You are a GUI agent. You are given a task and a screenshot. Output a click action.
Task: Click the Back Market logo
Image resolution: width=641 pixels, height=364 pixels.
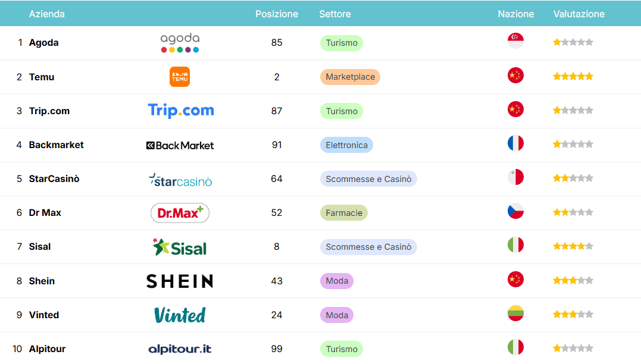pyautogui.click(x=180, y=145)
